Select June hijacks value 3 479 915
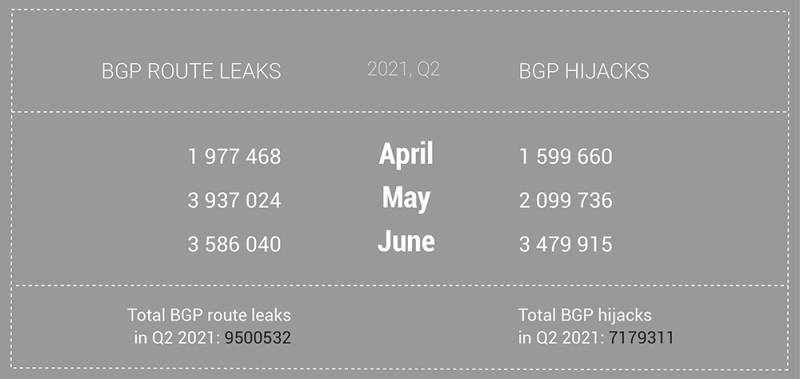 tap(566, 244)
